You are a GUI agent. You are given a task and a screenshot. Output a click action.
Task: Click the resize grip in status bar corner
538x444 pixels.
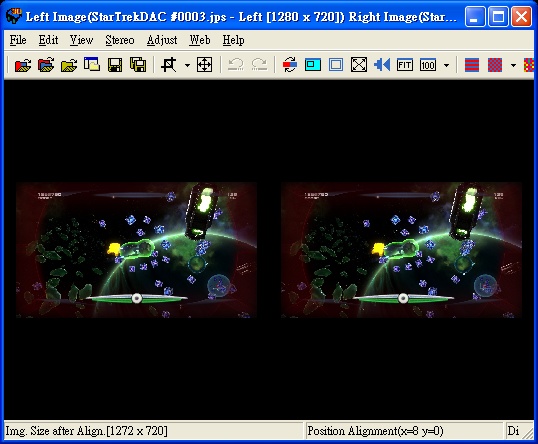click(528, 433)
